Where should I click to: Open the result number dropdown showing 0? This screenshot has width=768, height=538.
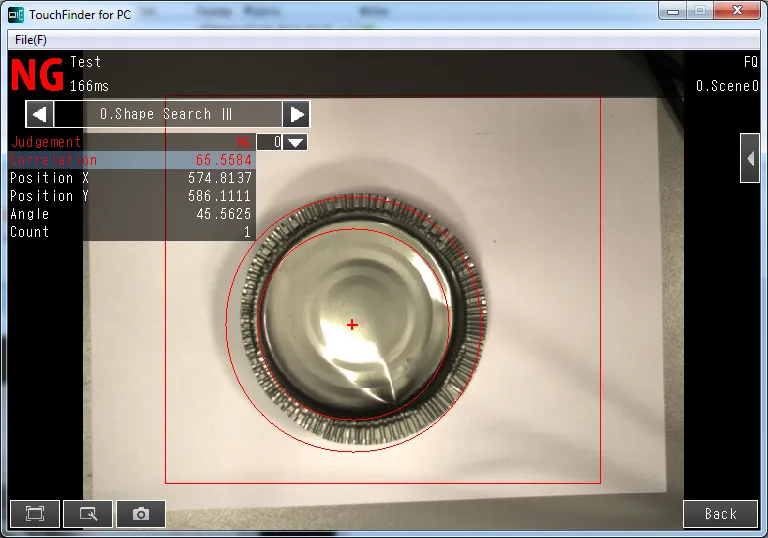pos(282,142)
